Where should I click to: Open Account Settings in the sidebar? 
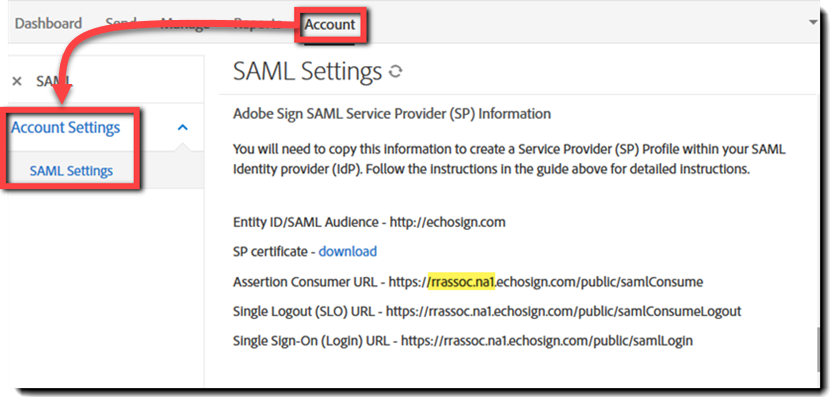click(x=66, y=128)
